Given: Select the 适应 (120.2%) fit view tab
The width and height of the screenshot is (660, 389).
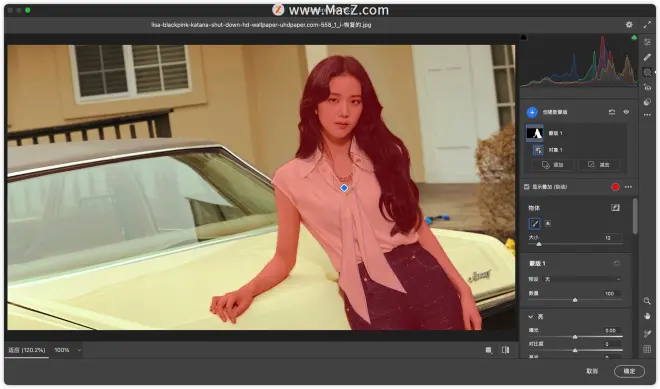Looking at the screenshot, I should click(x=27, y=350).
